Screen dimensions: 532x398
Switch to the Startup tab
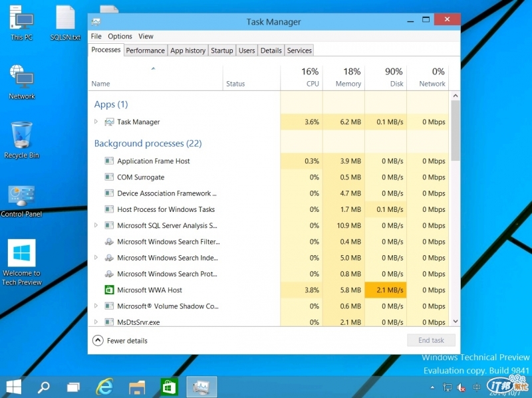[x=222, y=50]
